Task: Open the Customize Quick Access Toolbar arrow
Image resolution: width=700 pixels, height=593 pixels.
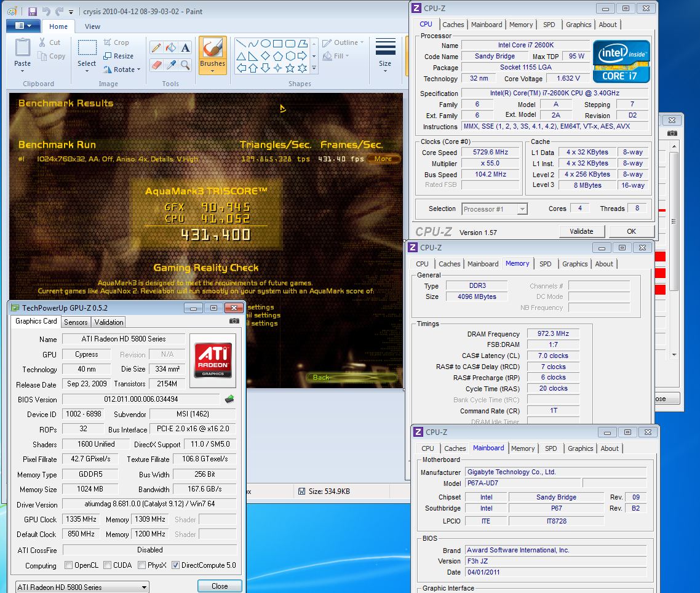Action: (71, 12)
